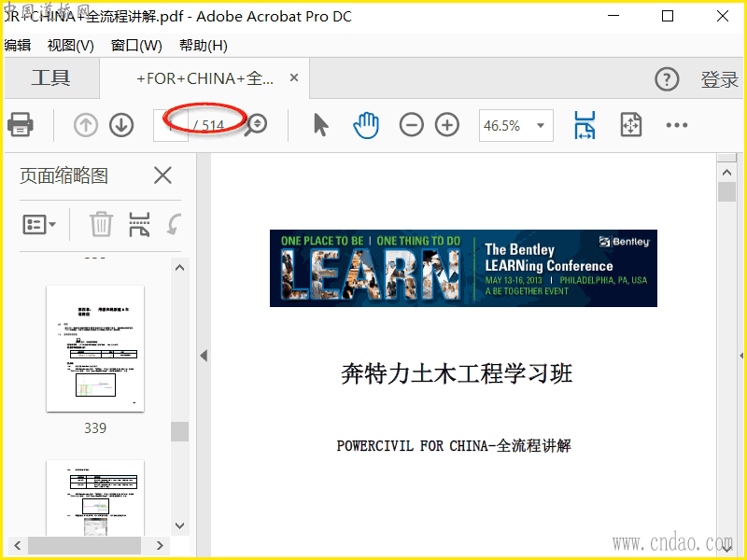Close the +FOR+CHINA+全... document tab
This screenshot has height=560, width=747.
[x=294, y=77]
